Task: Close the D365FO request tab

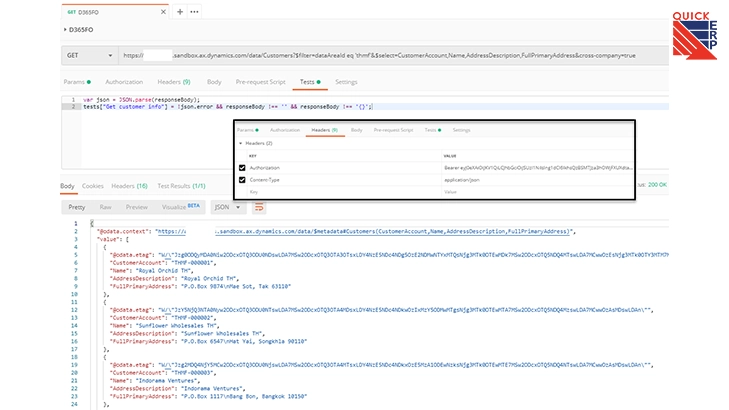Action: tap(163, 12)
